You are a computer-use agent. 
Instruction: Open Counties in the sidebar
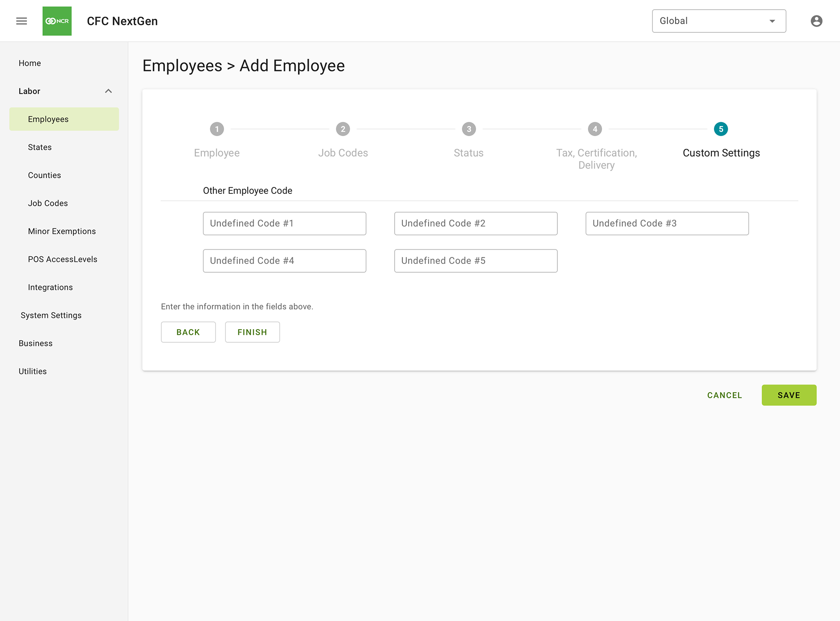click(x=45, y=175)
